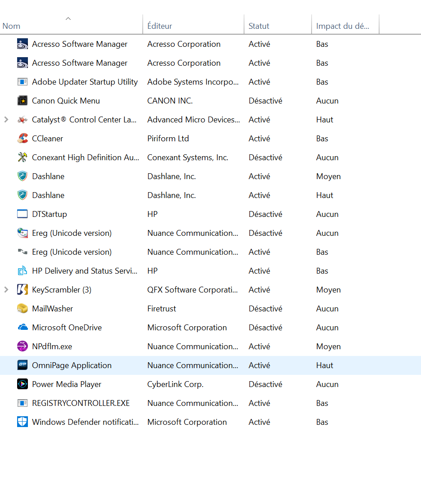Select the "DTStartup" entry name
The width and height of the screenshot is (421, 504).
(x=50, y=214)
